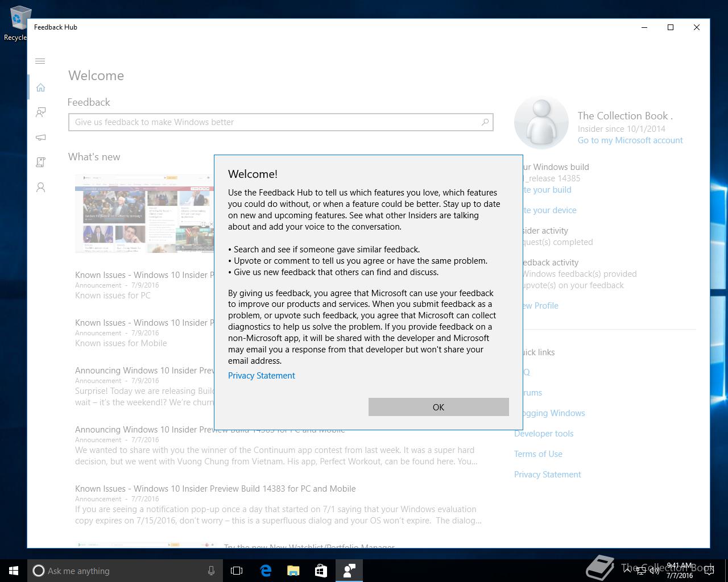728x582 pixels.
Task: Click the magnifier icon in the search box
Action: pos(485,122)
